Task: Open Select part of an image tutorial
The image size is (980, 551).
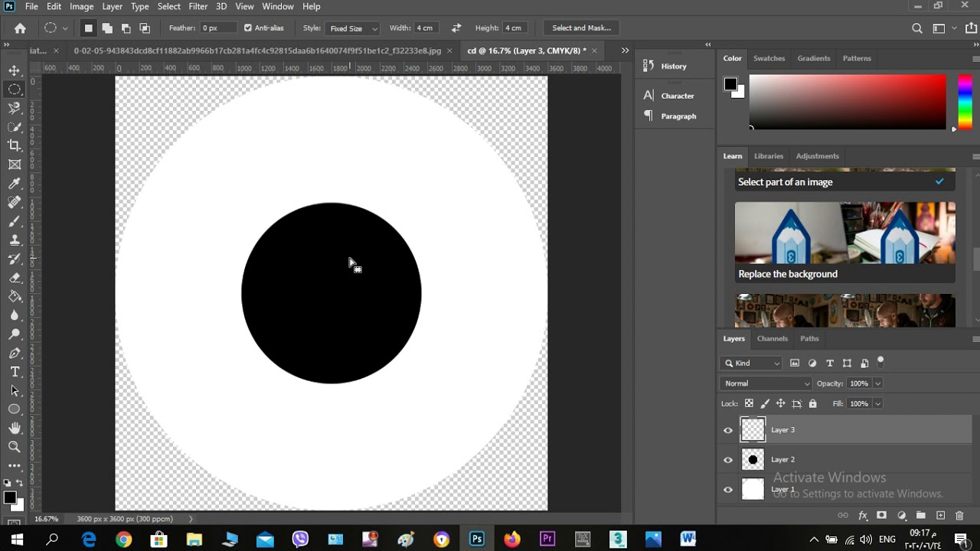Action: pos(845,181)
